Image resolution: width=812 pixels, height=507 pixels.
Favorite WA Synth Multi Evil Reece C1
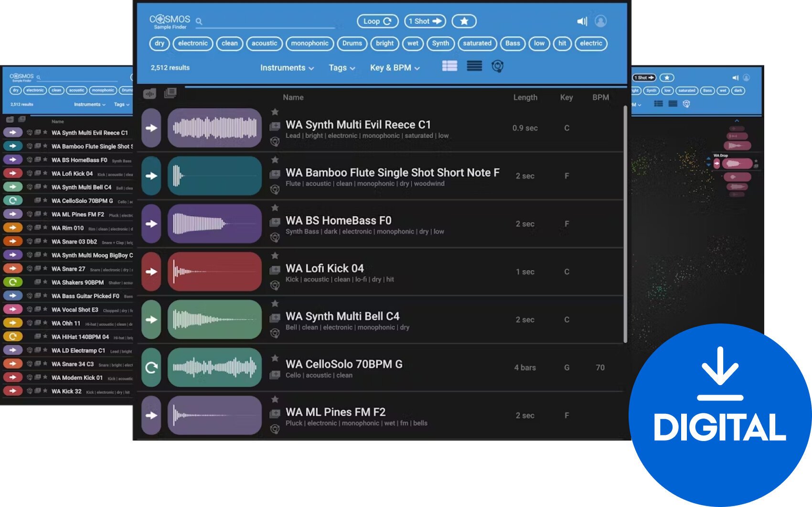pyautogui.click(x=275, y=112)
